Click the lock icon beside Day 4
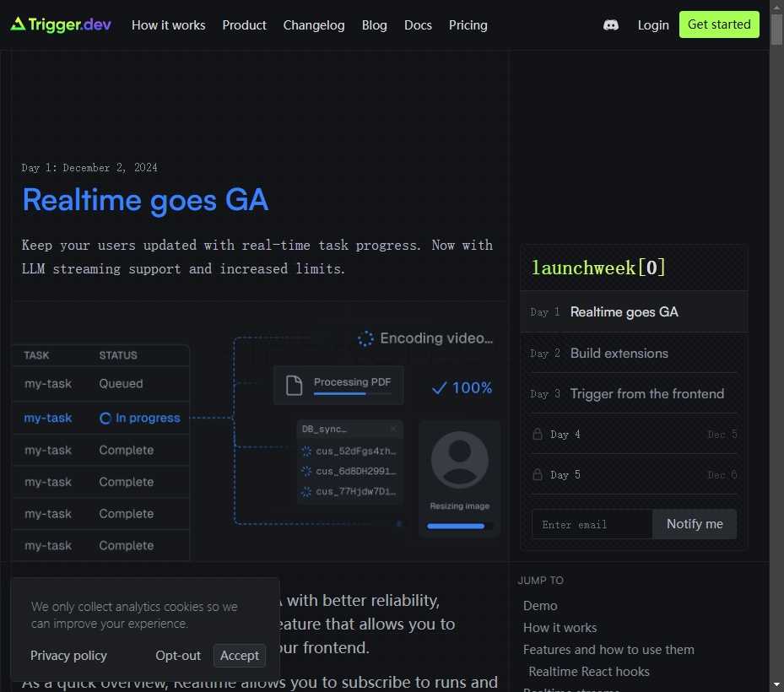Screen dimensions: 784x692 (x=538, y=434)
